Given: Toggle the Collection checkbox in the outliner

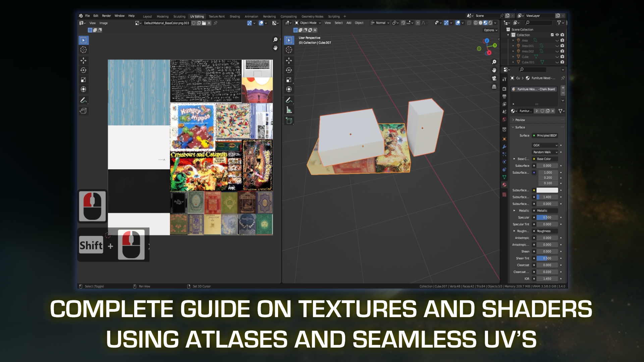Looking at the screenshot, I should click(x=552, y=35).
